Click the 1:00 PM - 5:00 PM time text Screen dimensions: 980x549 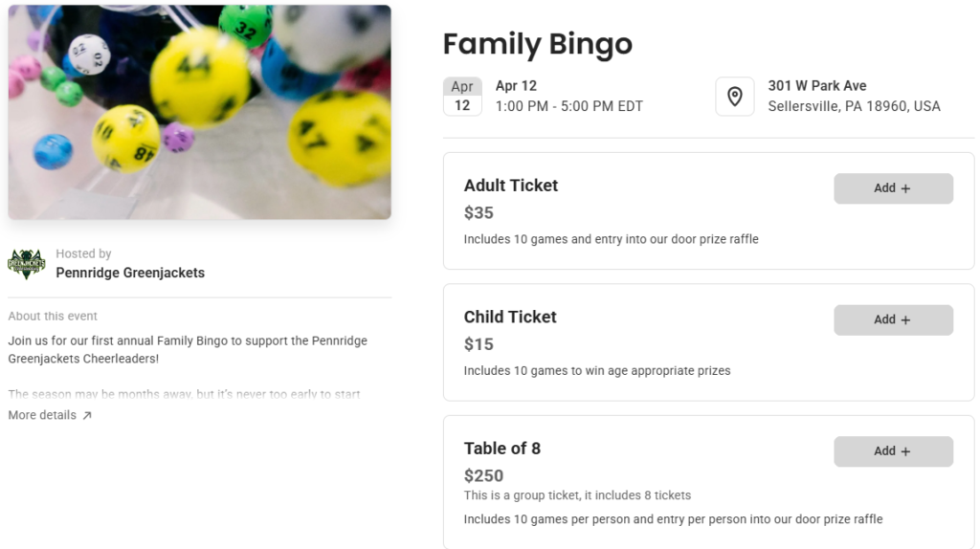click(x=568, y=106)
